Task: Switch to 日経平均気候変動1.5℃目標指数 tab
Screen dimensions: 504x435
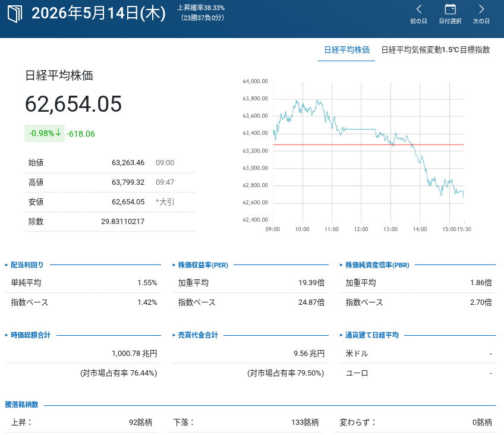Action: click(x=436, y=50)
